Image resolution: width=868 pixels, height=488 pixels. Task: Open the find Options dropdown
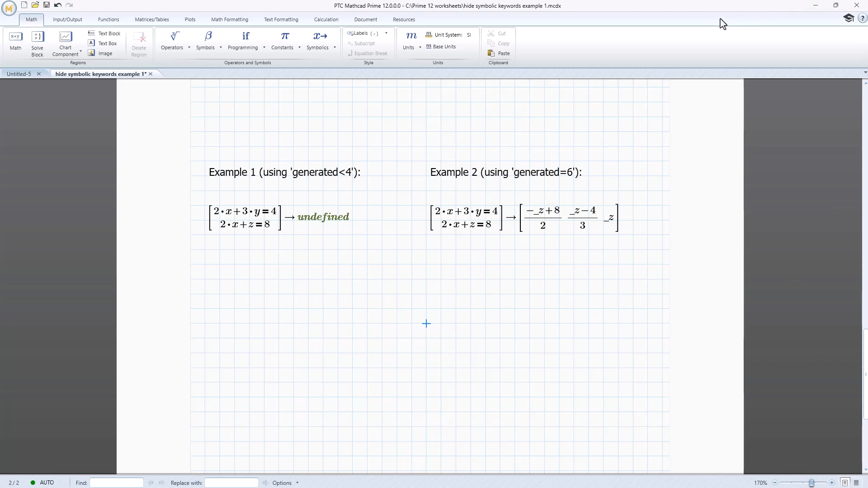point(285,483)
